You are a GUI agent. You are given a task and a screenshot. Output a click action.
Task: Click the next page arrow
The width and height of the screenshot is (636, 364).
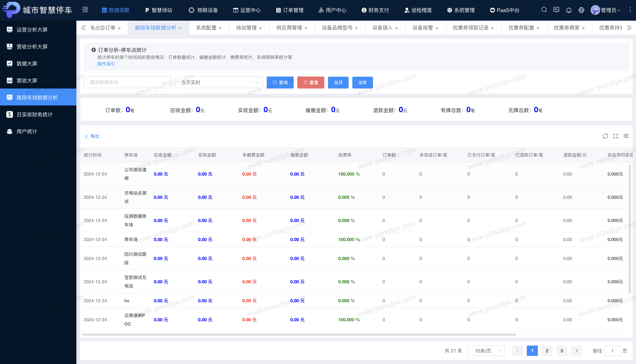pyautogui.click(x=576, y=351)
